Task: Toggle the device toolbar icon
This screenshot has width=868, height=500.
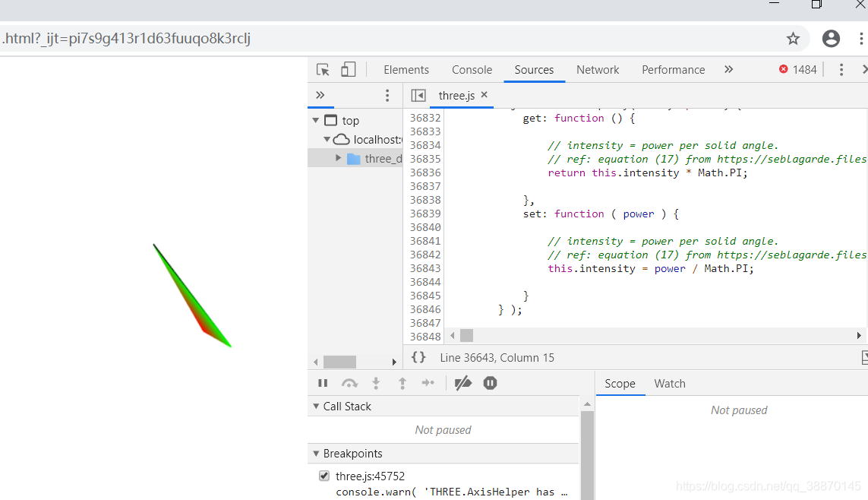Action: tap(349, 69)
